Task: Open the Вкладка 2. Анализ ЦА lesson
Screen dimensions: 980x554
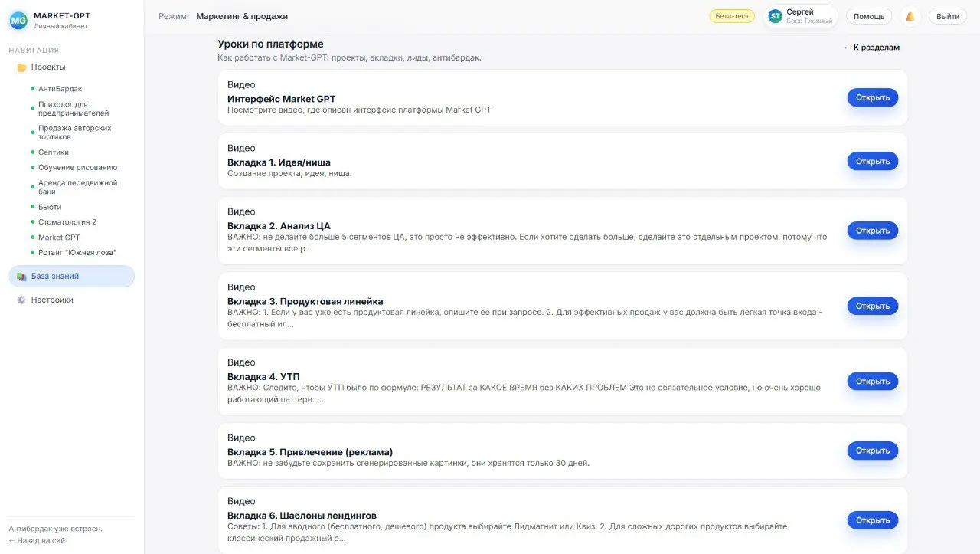Action: point(872,231)
